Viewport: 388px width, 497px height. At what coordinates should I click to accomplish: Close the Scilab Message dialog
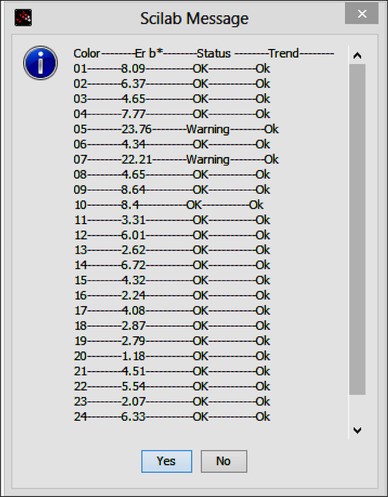click(x=362, y=14)
